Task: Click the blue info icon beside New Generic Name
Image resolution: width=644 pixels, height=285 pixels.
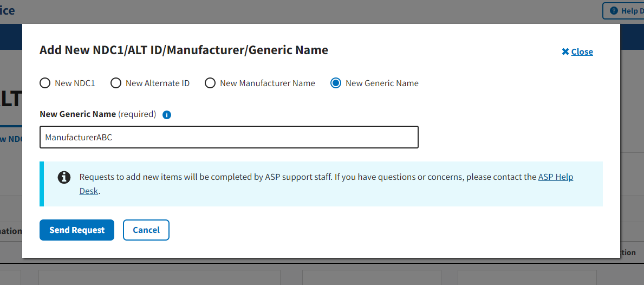Action: coord(167,115)
